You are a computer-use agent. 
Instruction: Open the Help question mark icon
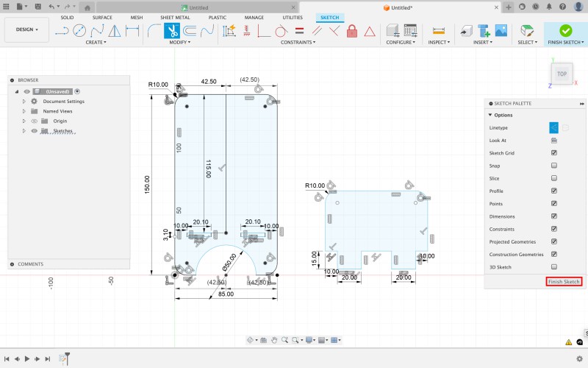[562, 7]
